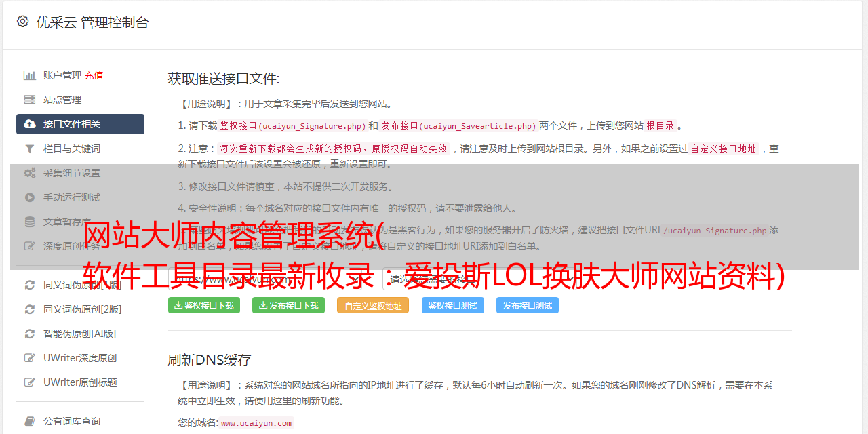Click the red 充值 recharge link
Viewport: 868px width, 434px height.
point(94,75)
